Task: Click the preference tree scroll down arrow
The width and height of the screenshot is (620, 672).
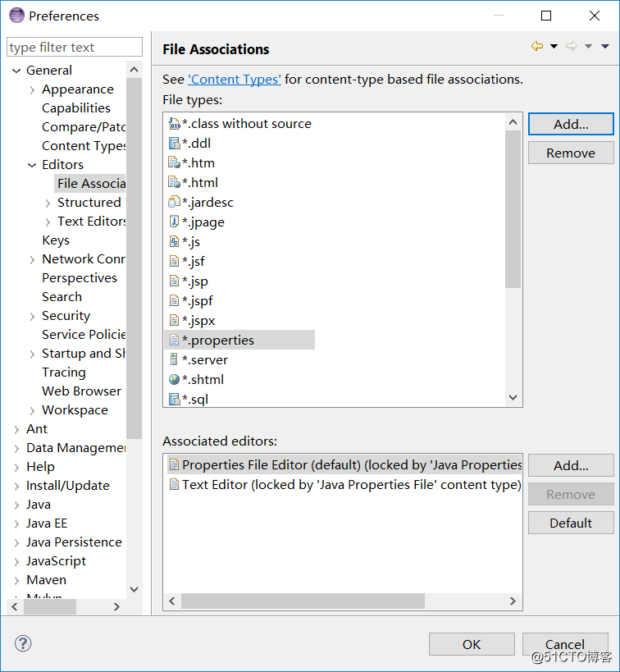Action: tap(134, 589)
